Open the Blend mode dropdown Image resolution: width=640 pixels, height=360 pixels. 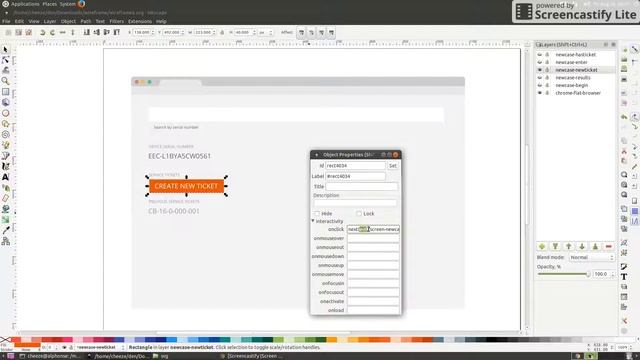(x=591, y=258)
